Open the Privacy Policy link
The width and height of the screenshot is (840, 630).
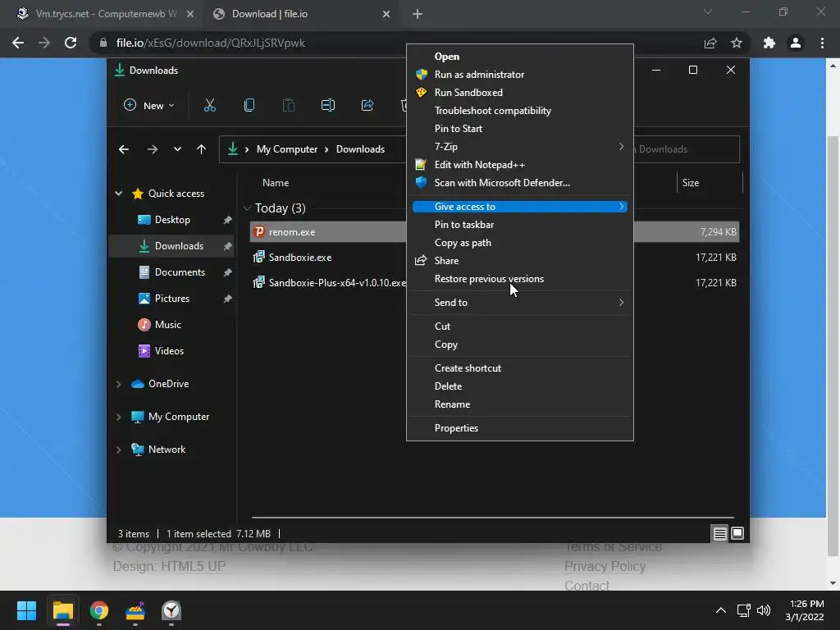pyautogui.click(x=605, y=566)
